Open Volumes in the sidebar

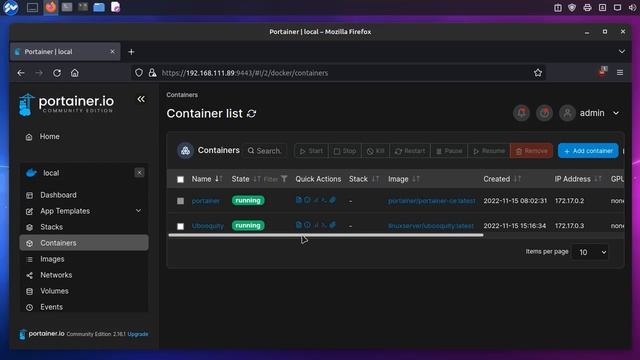click(83, 291)
